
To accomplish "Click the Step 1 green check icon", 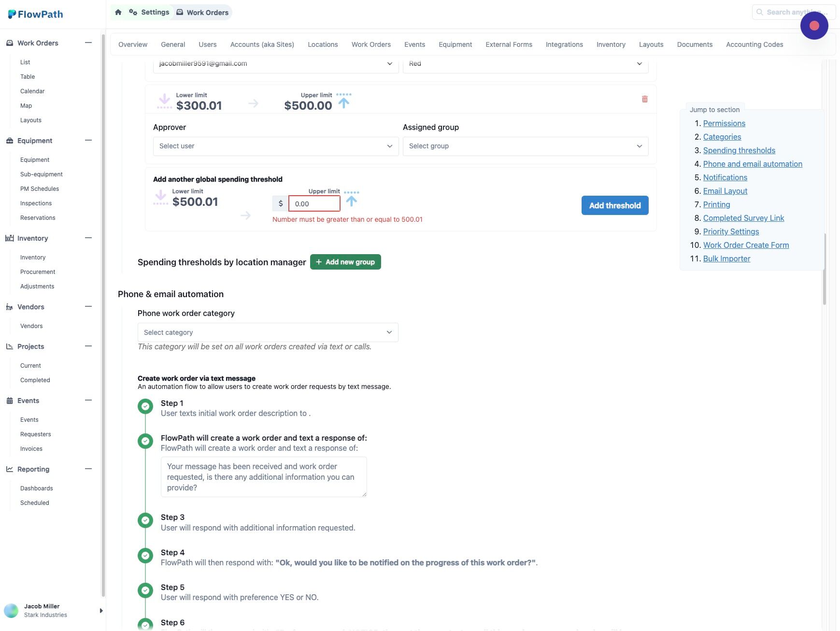I will pos(145,406).
